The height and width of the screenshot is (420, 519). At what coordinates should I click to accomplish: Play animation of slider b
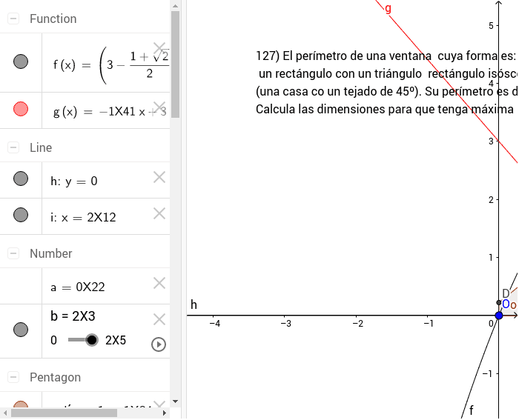pos(159,344)
